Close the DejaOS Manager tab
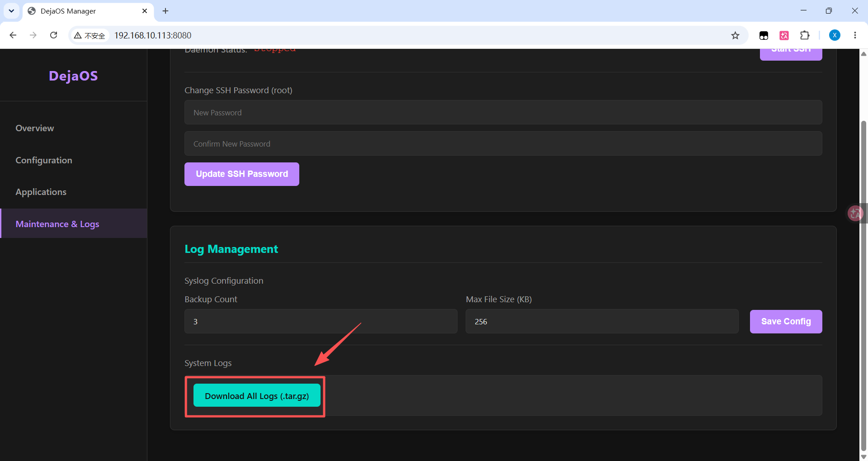This screenshot has width=868, height=461. [145, 11]
